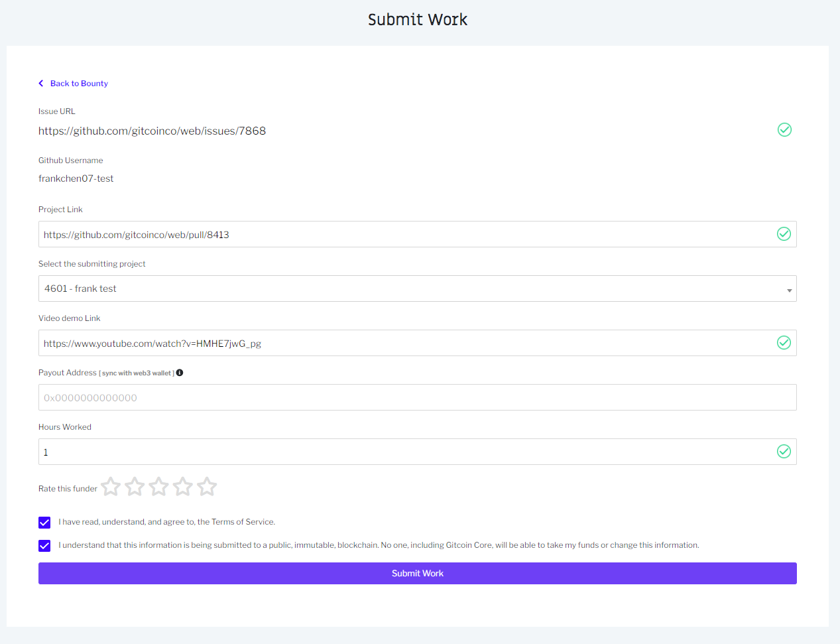Viewport: 840px width, 644px height.
Task: Uncheck the immutable blockchain understanding checkbox
Action: (x=44, y=546)
